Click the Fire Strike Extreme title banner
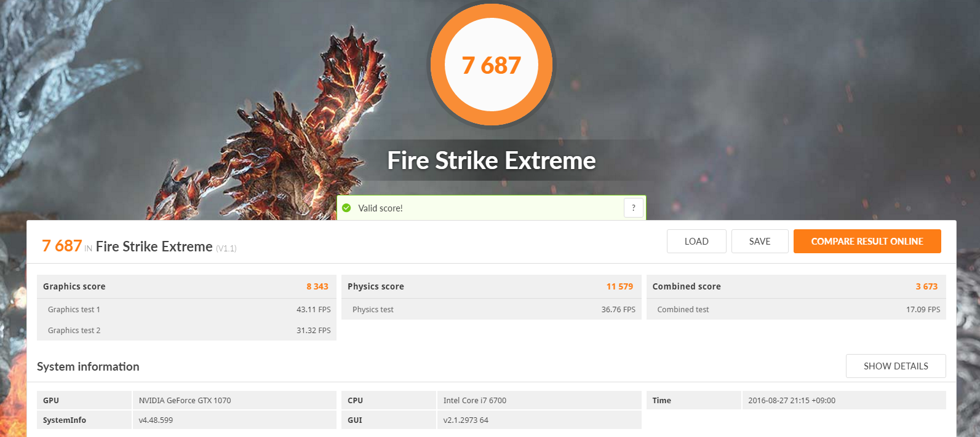 492,160
